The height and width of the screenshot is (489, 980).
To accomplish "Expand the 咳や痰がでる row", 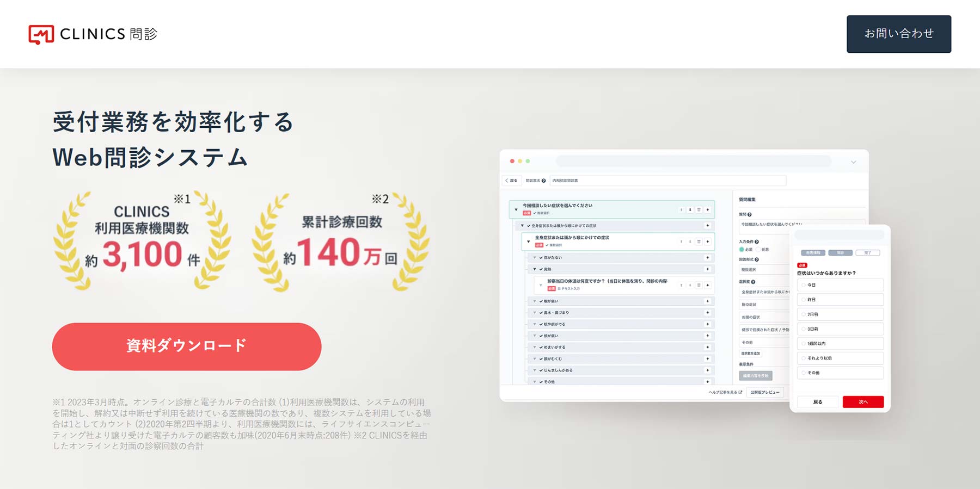I will click(x=535, y=324).
